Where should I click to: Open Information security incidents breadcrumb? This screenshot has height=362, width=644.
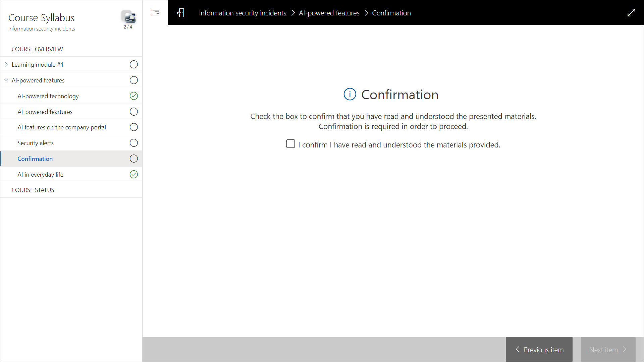[243, 13]
